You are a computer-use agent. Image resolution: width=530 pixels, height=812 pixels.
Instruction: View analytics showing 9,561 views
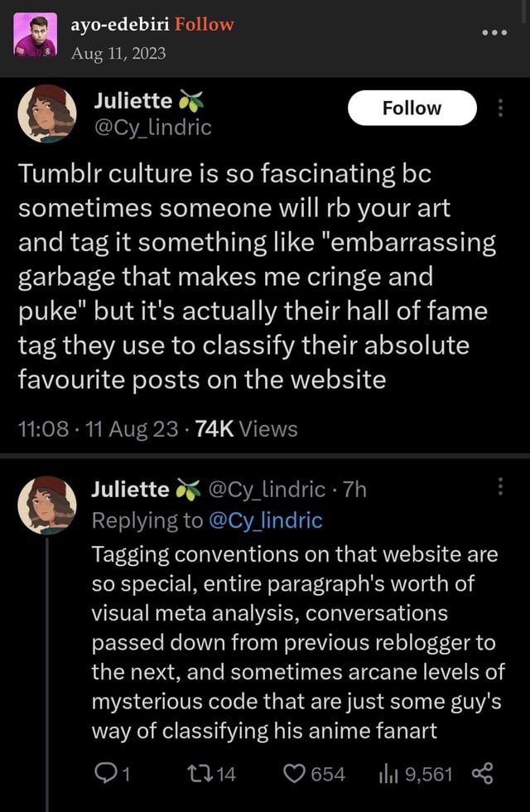[x=387, y=774]
